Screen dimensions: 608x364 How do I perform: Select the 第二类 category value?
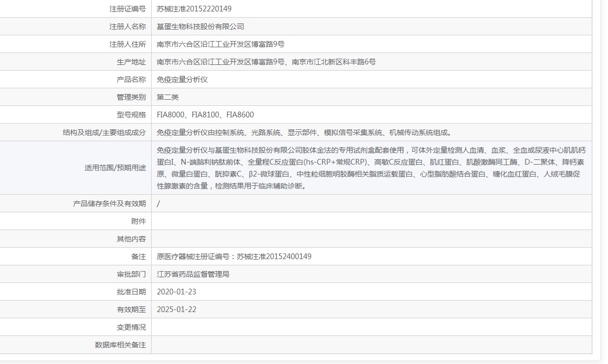(x=168, y=97)
